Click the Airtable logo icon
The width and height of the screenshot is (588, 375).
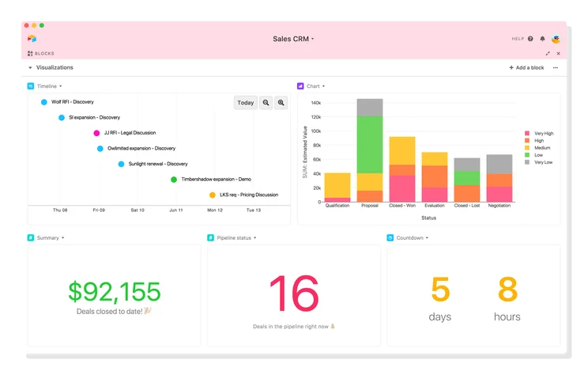point(32,39)
